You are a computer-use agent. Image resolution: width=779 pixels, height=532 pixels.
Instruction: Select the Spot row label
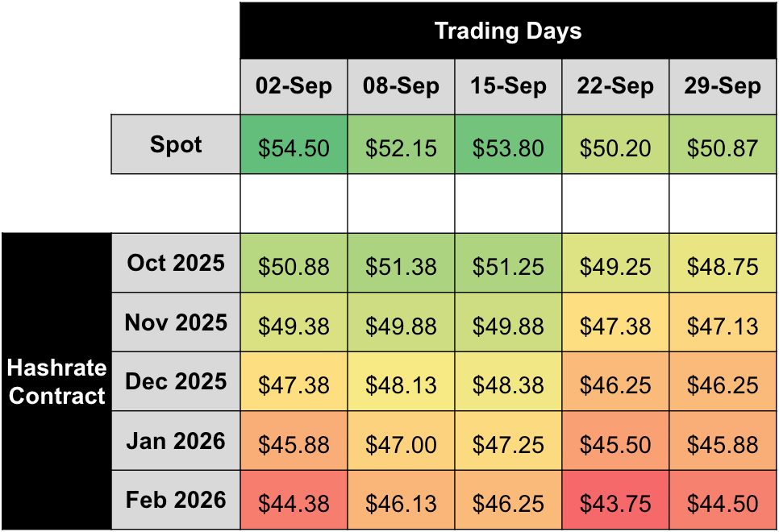coord(176,145)
